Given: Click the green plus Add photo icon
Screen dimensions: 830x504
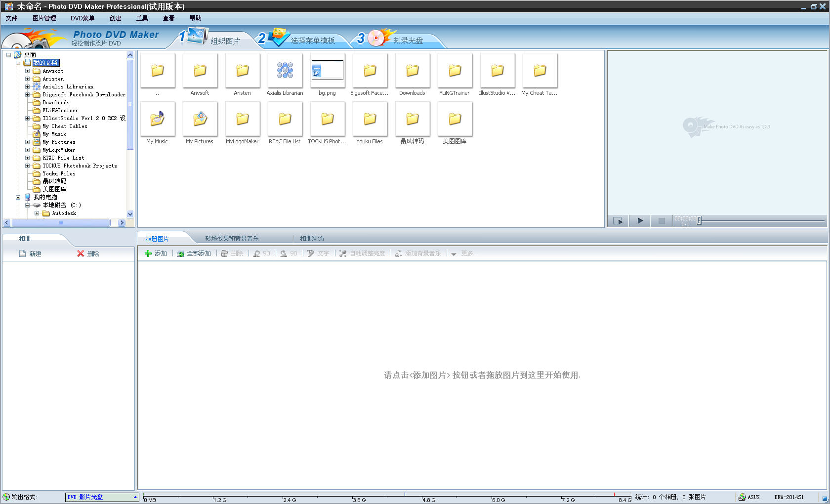Looking at the screenshot, I should click(148, 253).
